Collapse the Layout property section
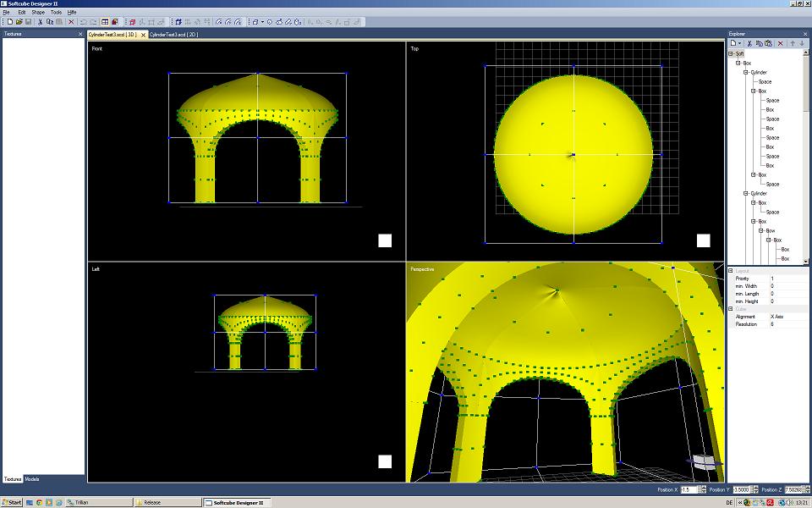The image size is (812, 508). 731,271
